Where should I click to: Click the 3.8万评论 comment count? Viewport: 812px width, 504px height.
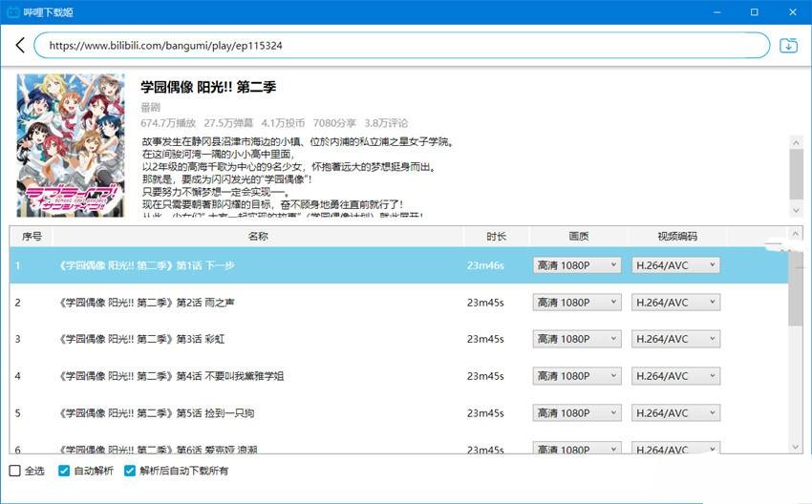coord(386,123)
